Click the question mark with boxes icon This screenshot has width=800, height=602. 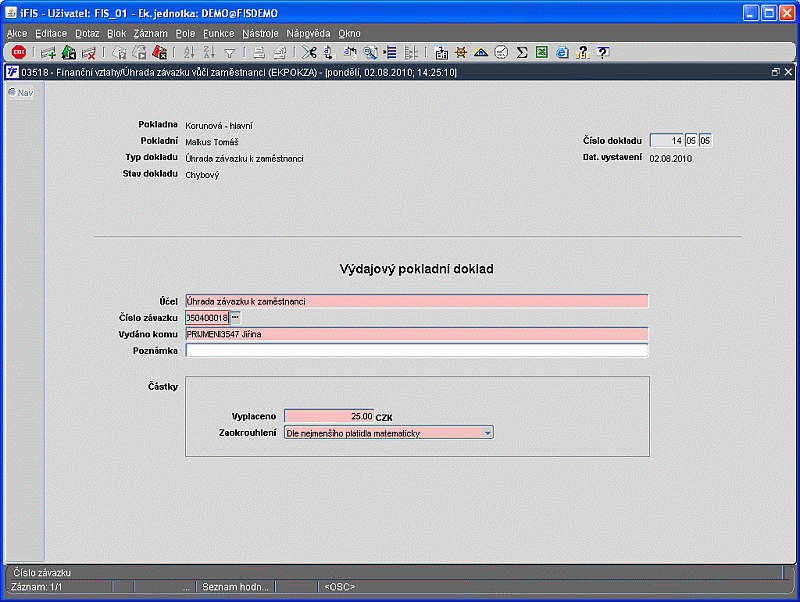click(x=583, y=52)
